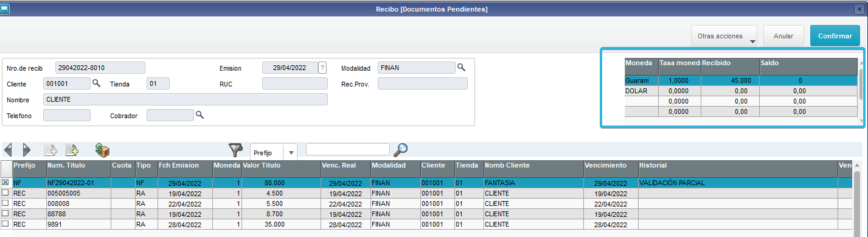Viewport: 868px width, 237px height.
Task: Click the magnifier search icon beside search box
Action: 400,150
